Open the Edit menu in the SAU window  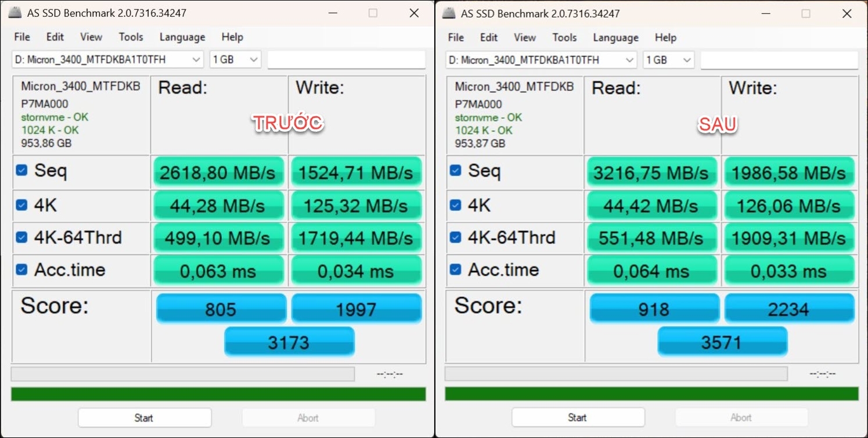(x=488, y=37)
